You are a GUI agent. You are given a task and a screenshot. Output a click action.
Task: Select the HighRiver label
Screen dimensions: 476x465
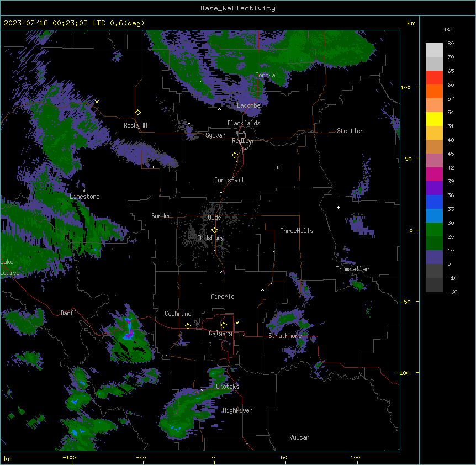237,410
